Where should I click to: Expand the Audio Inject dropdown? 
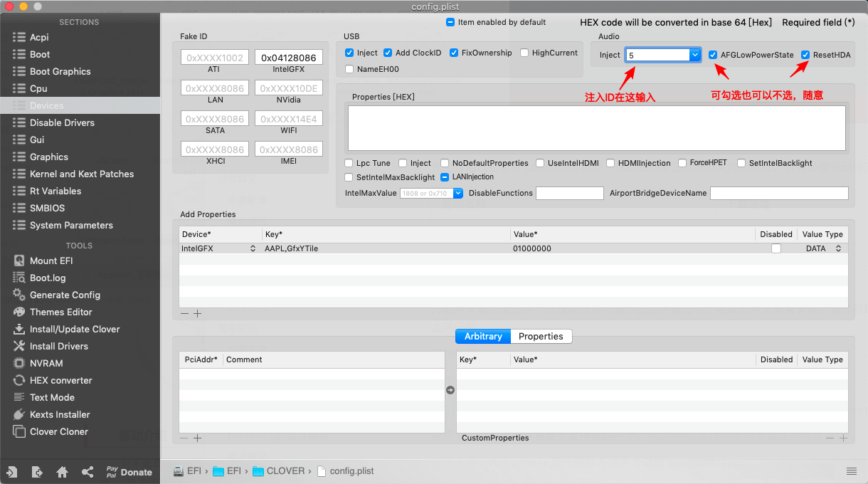point(694,55)
